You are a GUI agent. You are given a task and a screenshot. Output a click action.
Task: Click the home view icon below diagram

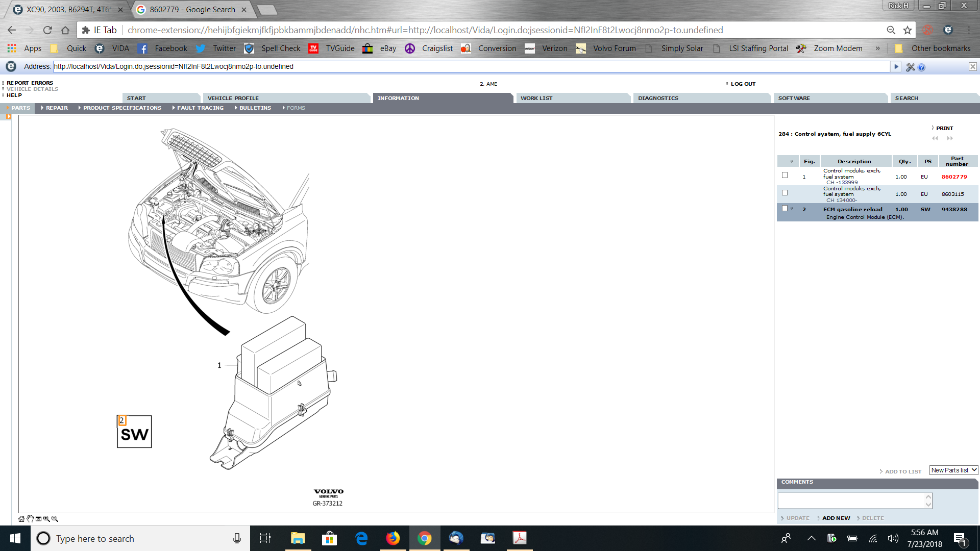click(21, 519)
